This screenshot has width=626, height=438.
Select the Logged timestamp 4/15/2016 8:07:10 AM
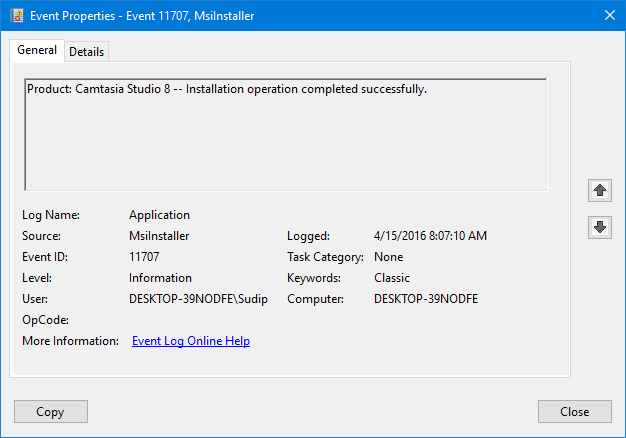click(430, 236)
